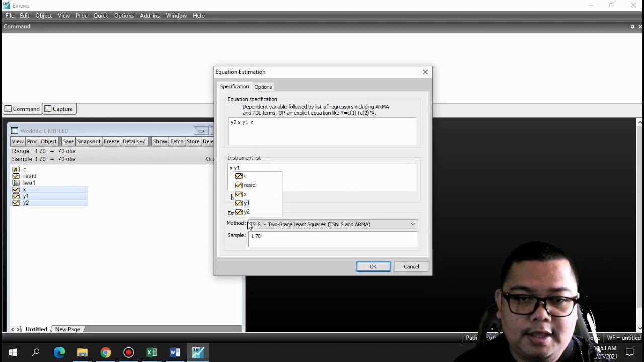Screen dimensions: 644x362
Task: Confirm the equation with OK
Action: [373, 267]
